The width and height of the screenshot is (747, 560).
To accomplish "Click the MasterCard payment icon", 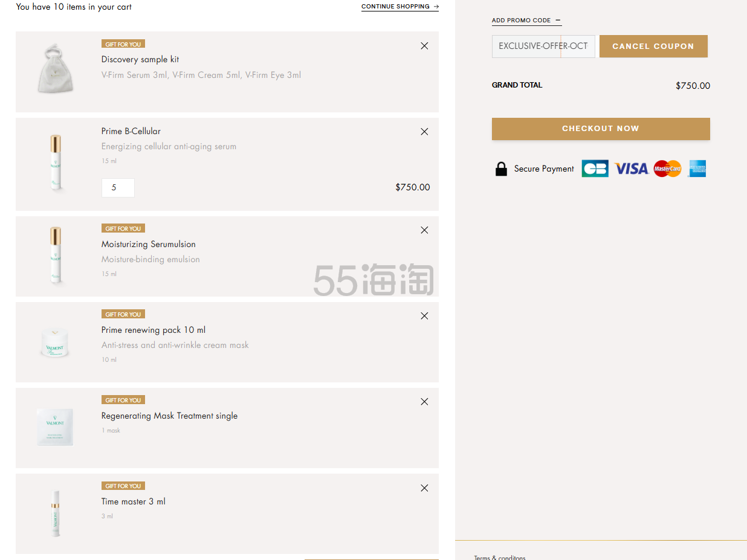I will pyautogui.click(x=667, y=169).
